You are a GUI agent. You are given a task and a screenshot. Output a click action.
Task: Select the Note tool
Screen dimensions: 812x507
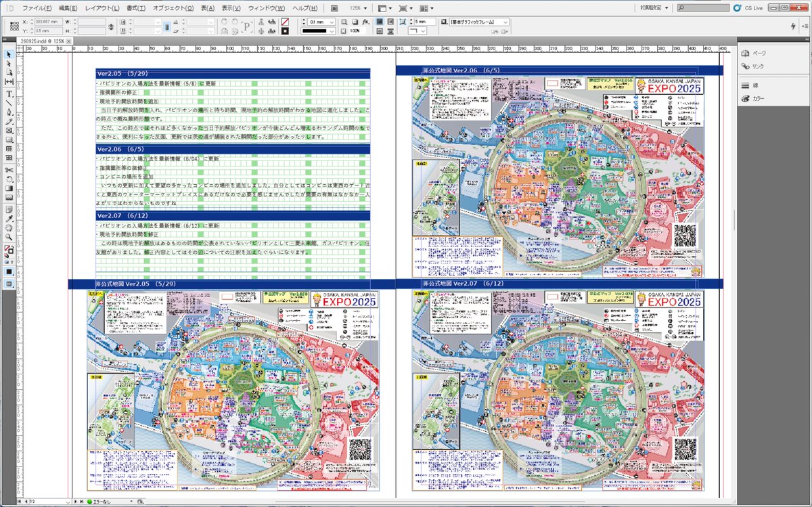coord(9,209)
